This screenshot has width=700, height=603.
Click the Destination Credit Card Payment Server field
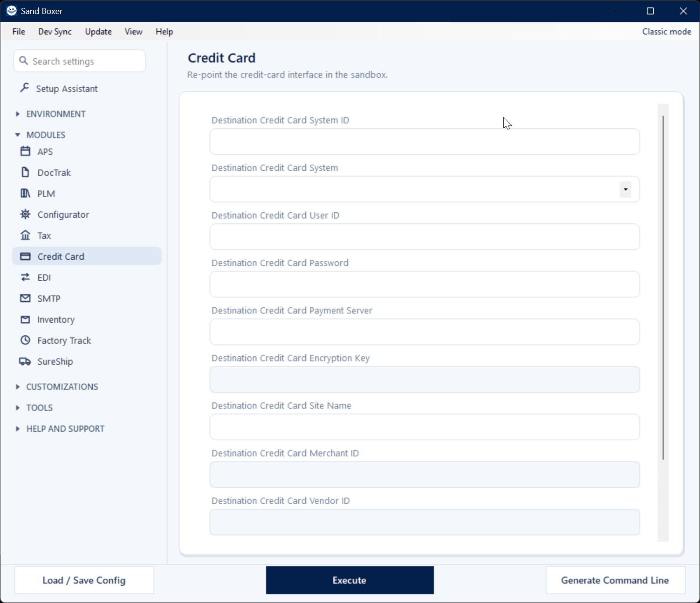click(x=425, y=332)
